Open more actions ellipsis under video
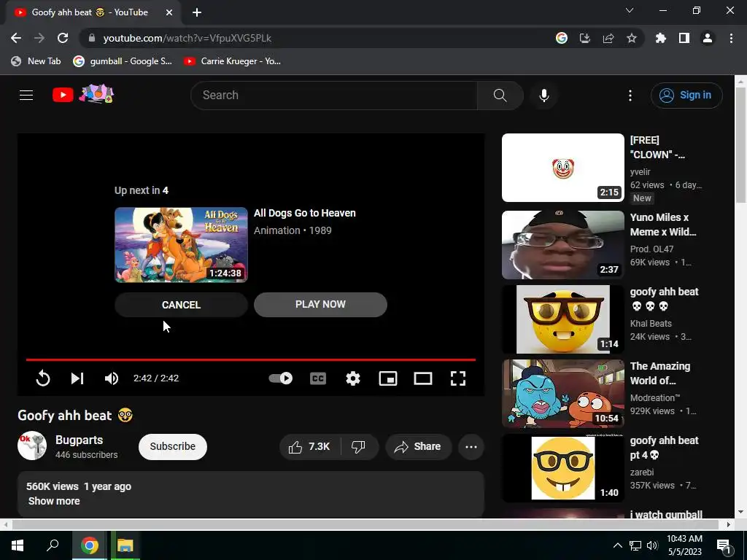 pos(471,447)
